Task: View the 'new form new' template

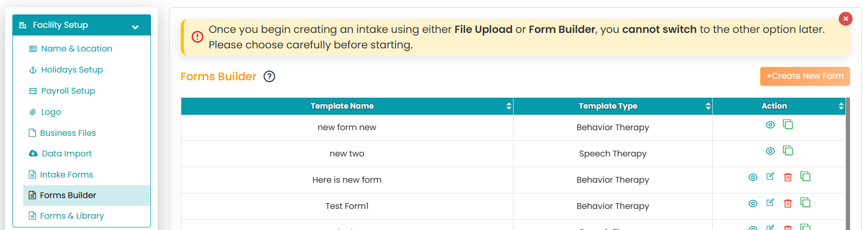Action: 770,125
